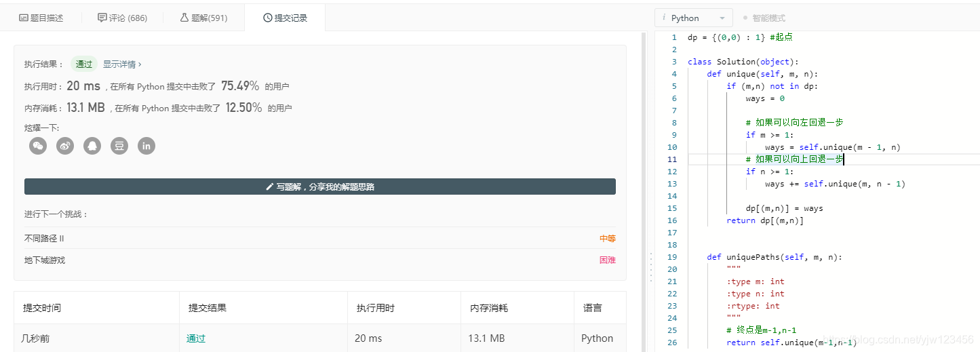
Task: Click the 中等 difficulty label
Action: pyautogui.click(x=608, y=239)
